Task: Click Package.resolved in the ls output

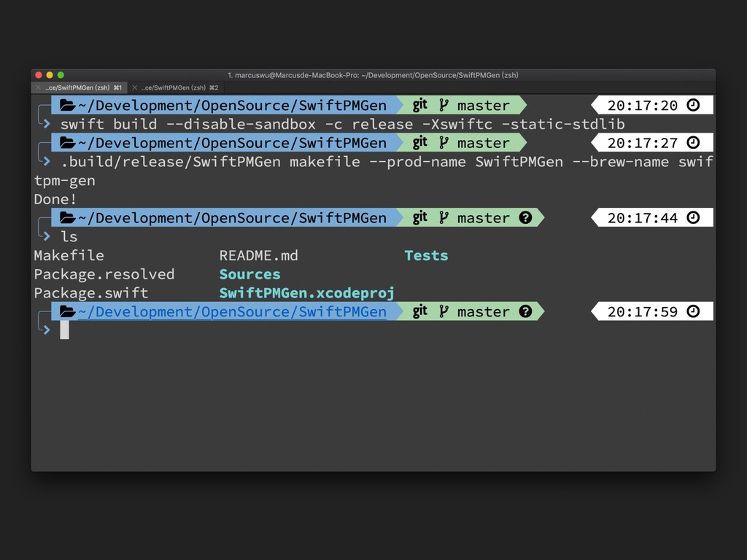Action: pyautogui.click(x=104, y=274)
